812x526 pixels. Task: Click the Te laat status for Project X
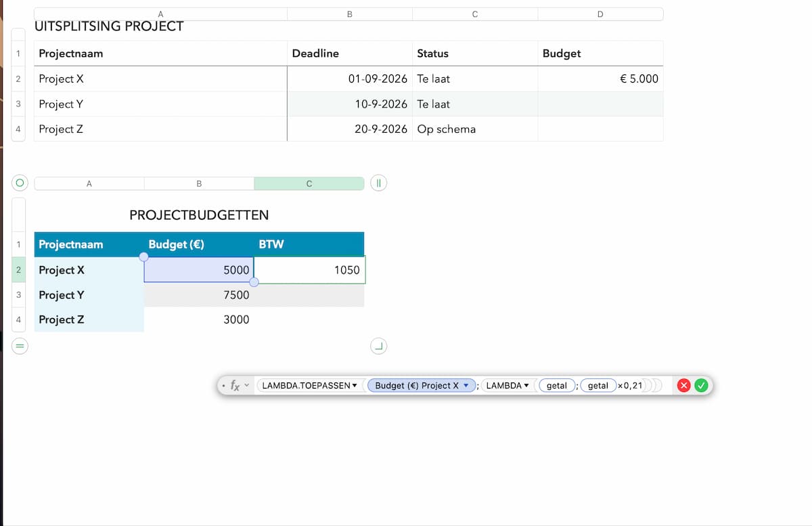(475, 79)
